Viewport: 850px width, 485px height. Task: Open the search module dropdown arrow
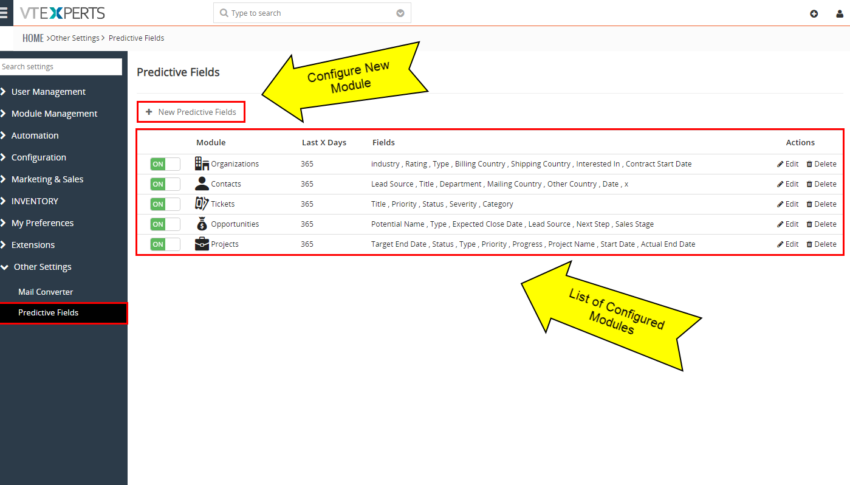[x=400, y=13]
